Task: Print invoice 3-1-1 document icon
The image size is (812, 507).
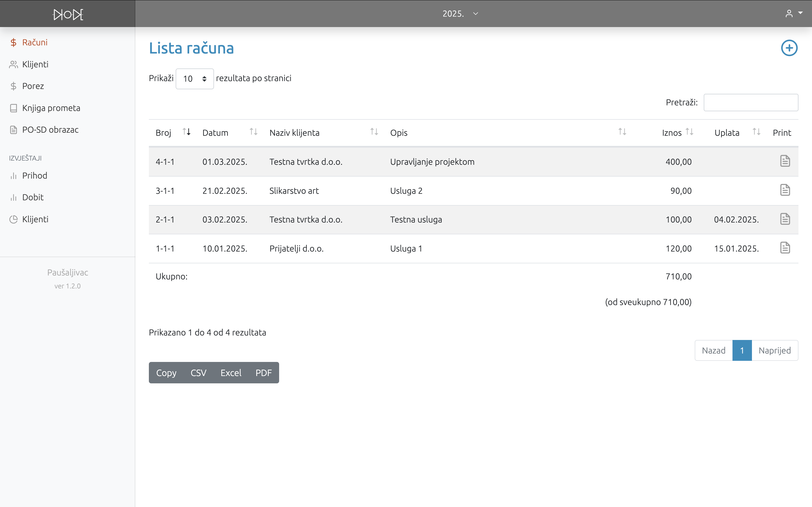Action: (785, 190)
